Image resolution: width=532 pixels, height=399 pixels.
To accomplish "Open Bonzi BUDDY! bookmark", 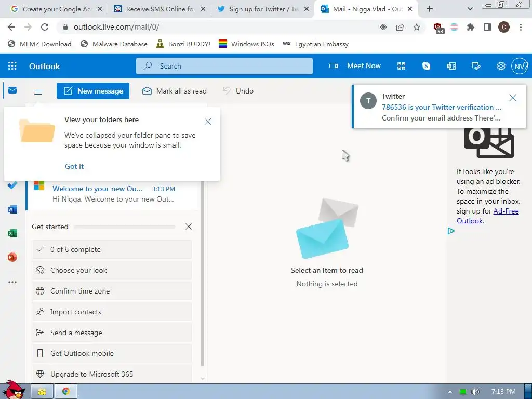I will coord(183,44).
